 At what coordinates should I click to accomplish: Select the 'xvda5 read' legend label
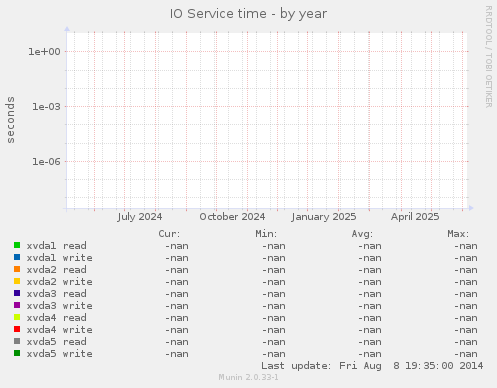pos(56,342)
